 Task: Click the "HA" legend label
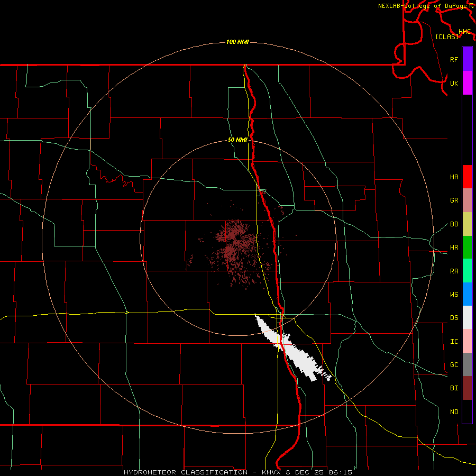[x=454, y=177]
